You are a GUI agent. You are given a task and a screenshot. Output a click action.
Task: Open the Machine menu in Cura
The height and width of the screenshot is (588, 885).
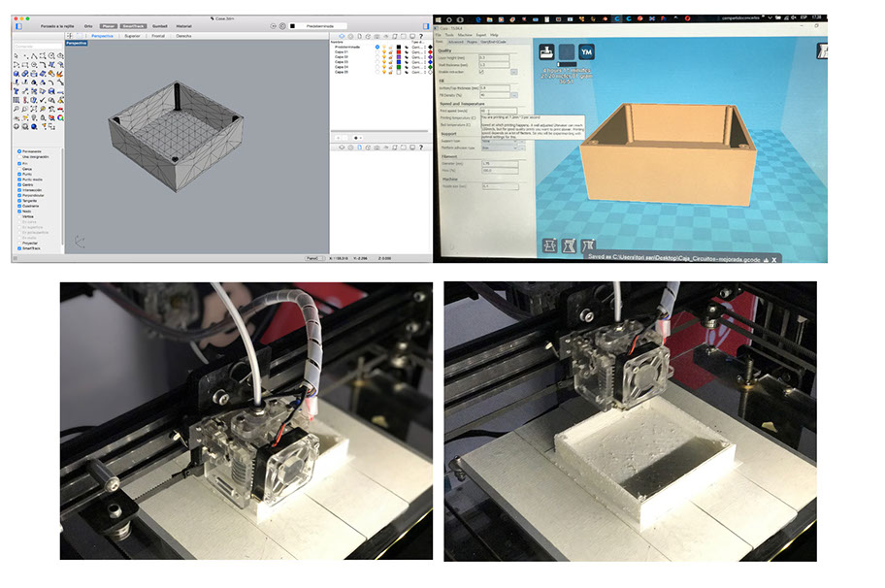point(465,35)
